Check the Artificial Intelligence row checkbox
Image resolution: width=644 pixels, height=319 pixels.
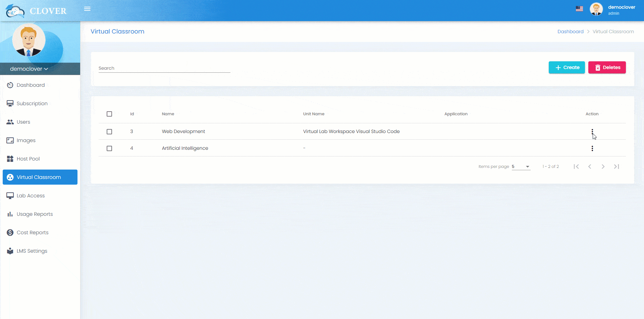point(109,148)
